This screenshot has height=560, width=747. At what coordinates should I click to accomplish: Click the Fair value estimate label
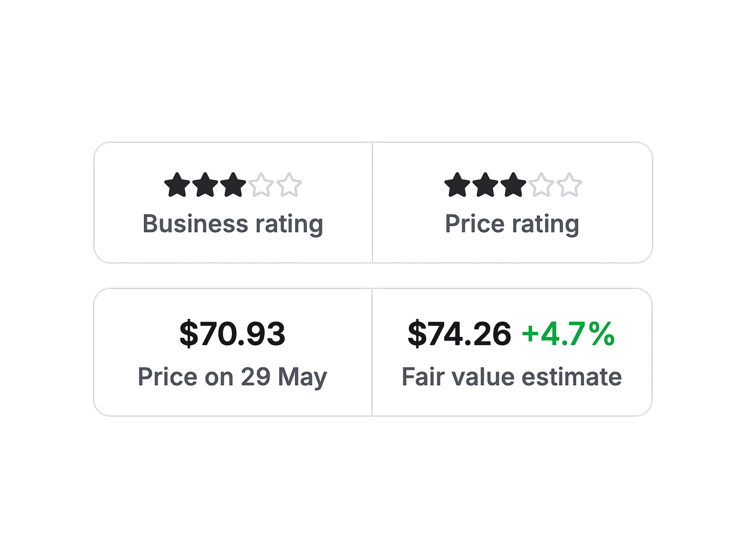[x=512, y=377]
